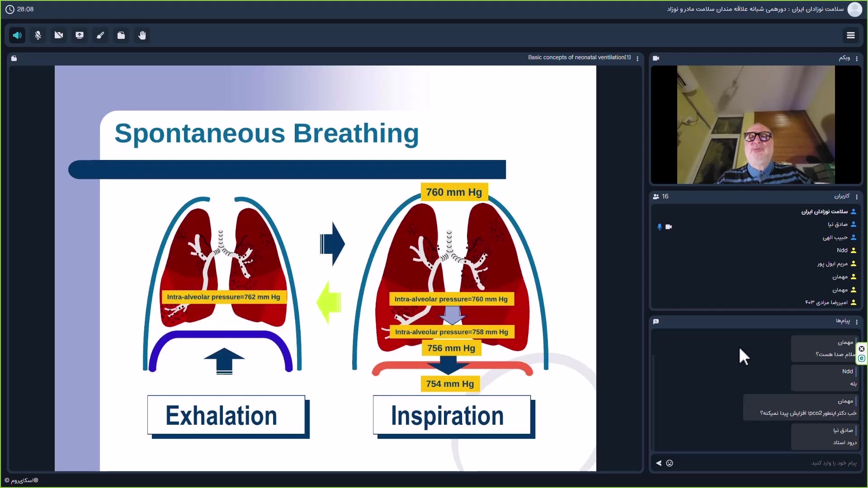Screen dimensions: 868x488
Task: Click the profile avatar at top right
Action: pos(854,9)
